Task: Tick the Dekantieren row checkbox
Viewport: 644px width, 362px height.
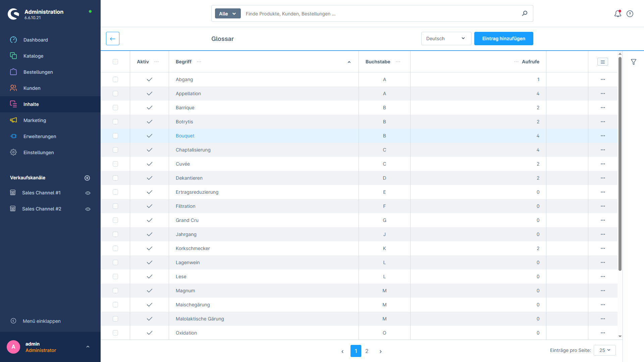Action: point(115,178)
